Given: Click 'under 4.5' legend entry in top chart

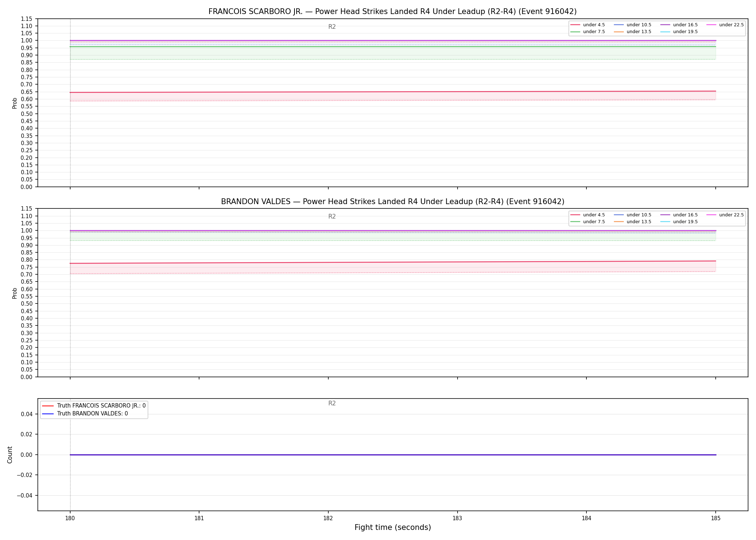Looking at the screenshot, I should (x=588, y=25).
